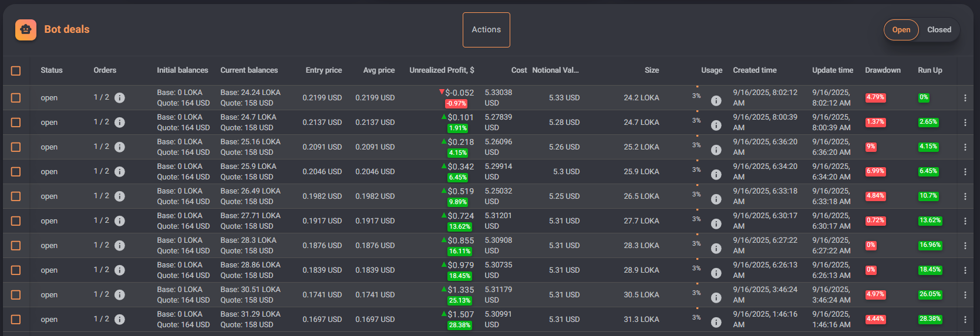The image size is (980, 336).
Task: Open three-dot menu for 0.2046 USD deal
Action: tap(965, 172)
